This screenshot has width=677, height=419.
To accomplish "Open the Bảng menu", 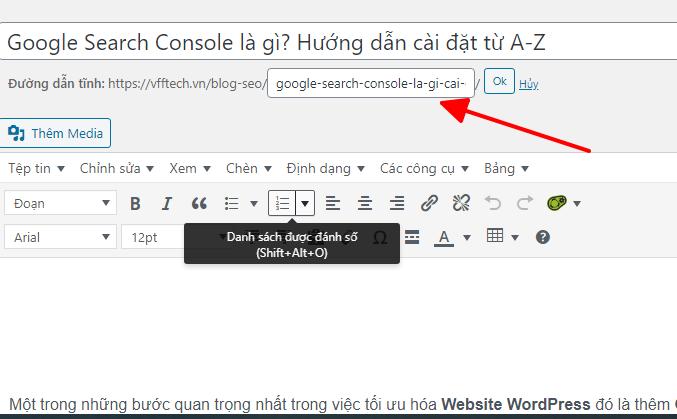I will [506, 168].
